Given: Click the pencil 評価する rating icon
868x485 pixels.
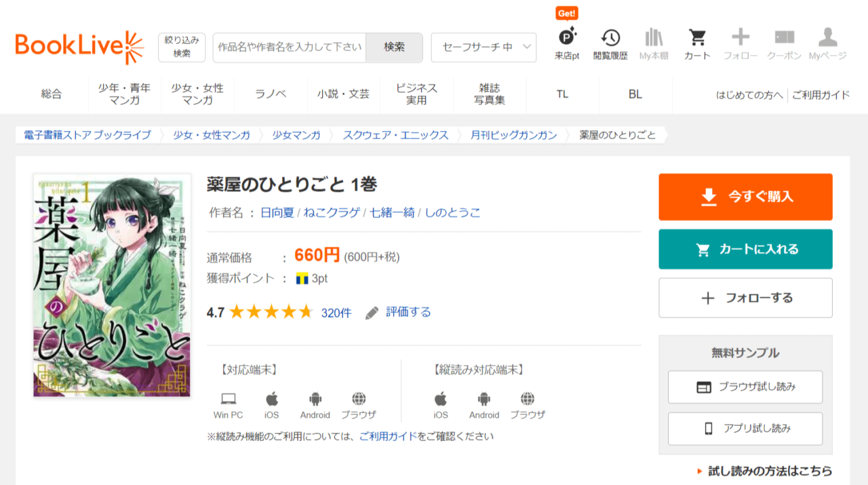Looking at the screenshot, I should (372, 313).
